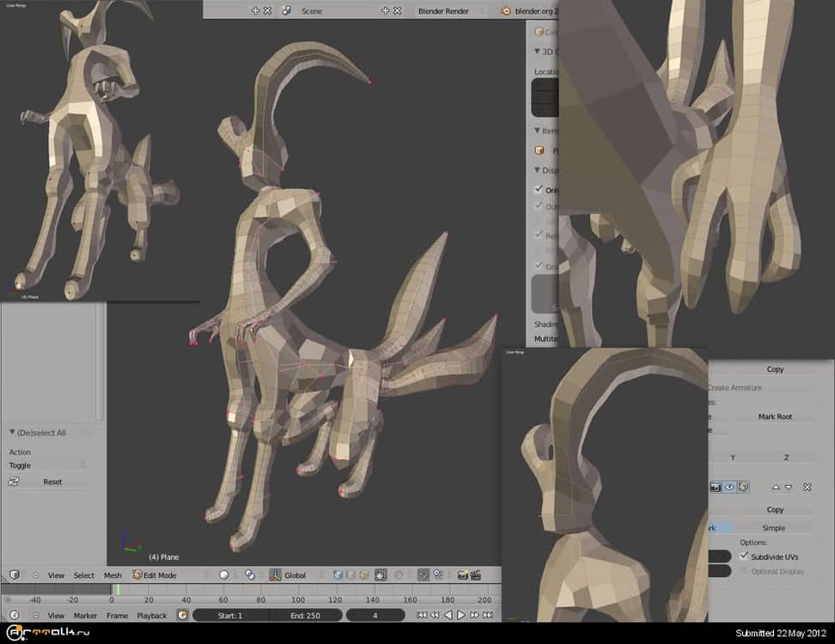Open the scene browse icon
The image size is (835, 644).
287,10
